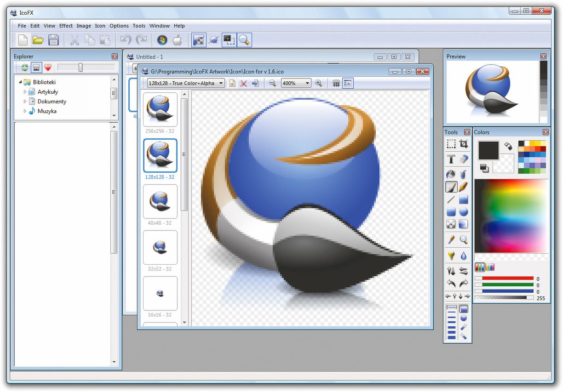Zoom out in icon editor toolbar
Screen dimensions: 563x392
(273, 83)
